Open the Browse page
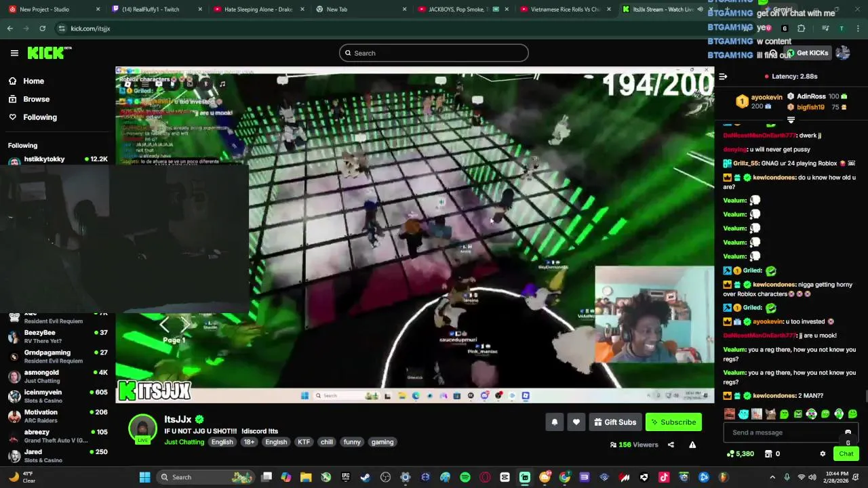The height and width of the screenshot is (488, 868). (x=36, y=99)
